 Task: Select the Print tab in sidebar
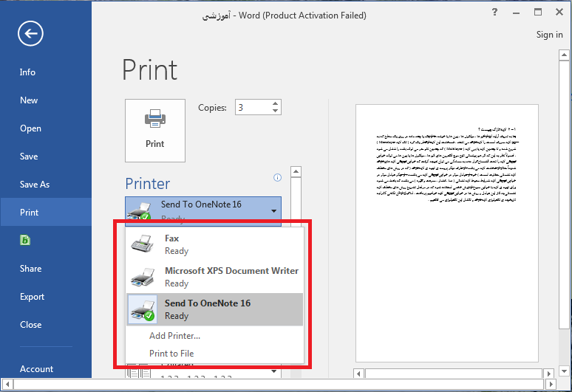pos(46,212)
